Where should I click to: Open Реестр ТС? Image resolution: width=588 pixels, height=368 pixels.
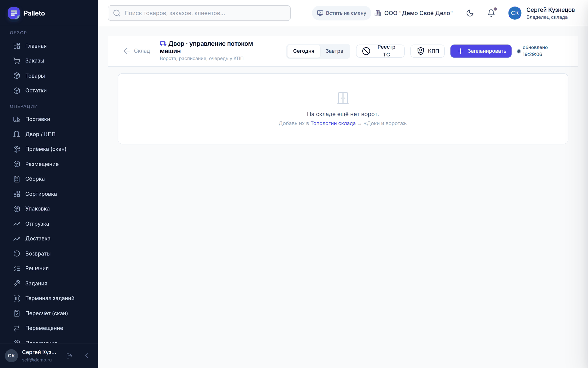(380, 51)
